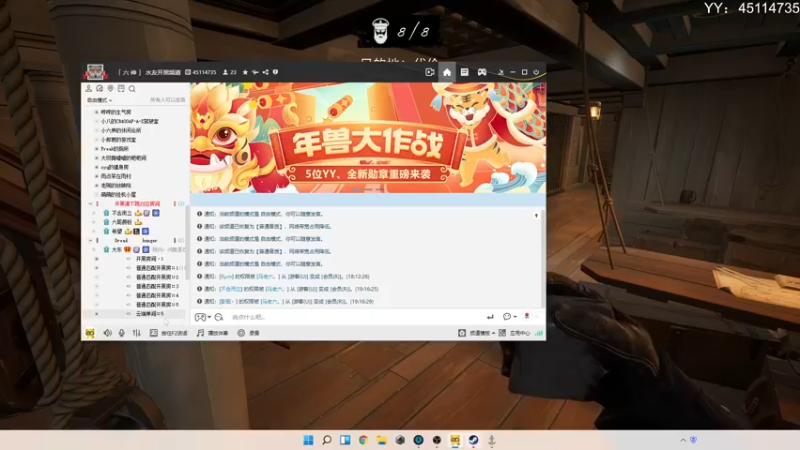Screen dimensions: 800x450
Task: Click the red flower gift icon
Action: click(x=527, y=316)
